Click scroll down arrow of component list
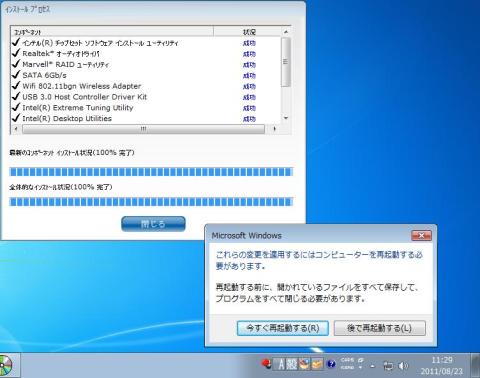This screenshot has width=480, height=378. pyautogui.click(x=286, y=118)
